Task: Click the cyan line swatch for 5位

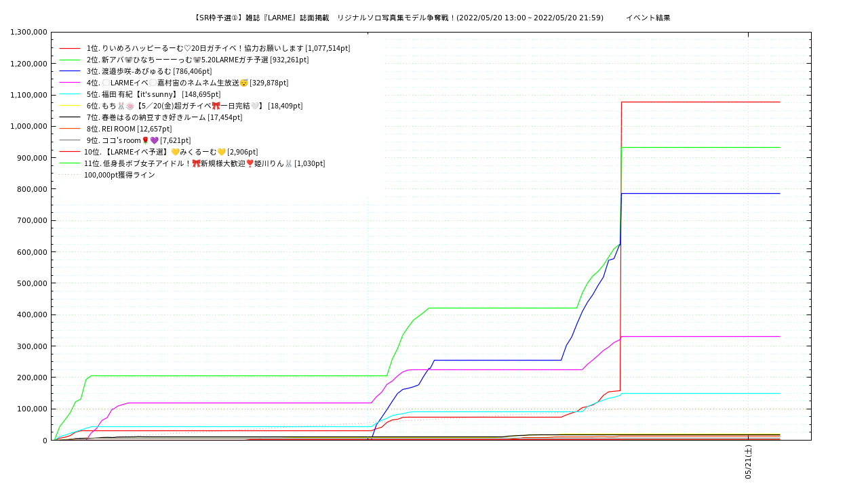Action: click(x=70, y=94)
